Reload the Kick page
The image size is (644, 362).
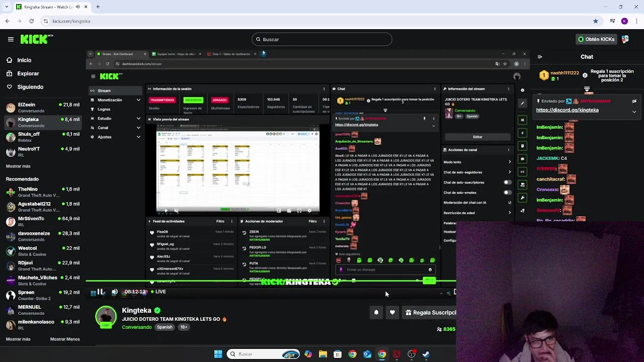[x=31, y=21]
